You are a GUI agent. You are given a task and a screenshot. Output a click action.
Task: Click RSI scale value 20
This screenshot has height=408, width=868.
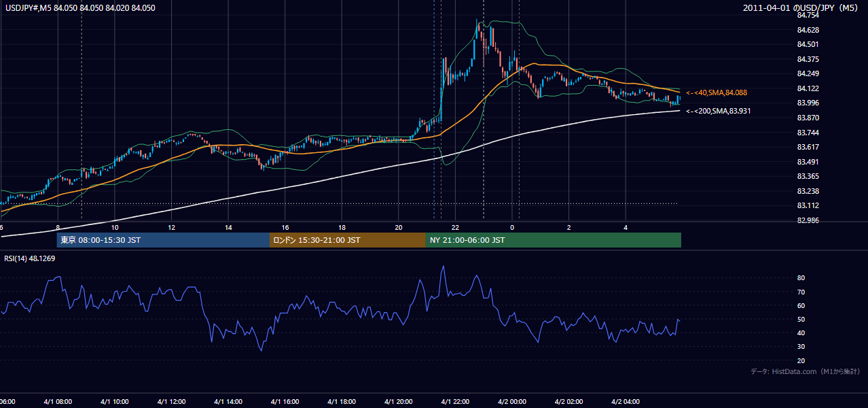(x=801, y=360)
